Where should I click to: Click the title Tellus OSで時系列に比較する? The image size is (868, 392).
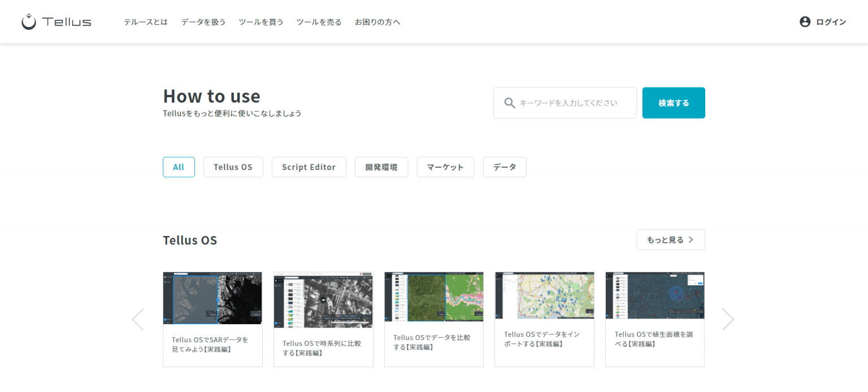322,348
